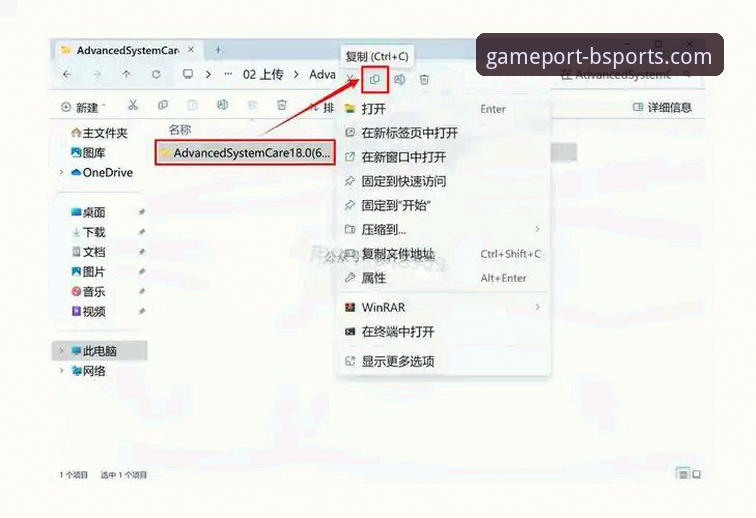Expand the 此电脑 tree node
The image size is (756, 518).
[x=61, y=351]
